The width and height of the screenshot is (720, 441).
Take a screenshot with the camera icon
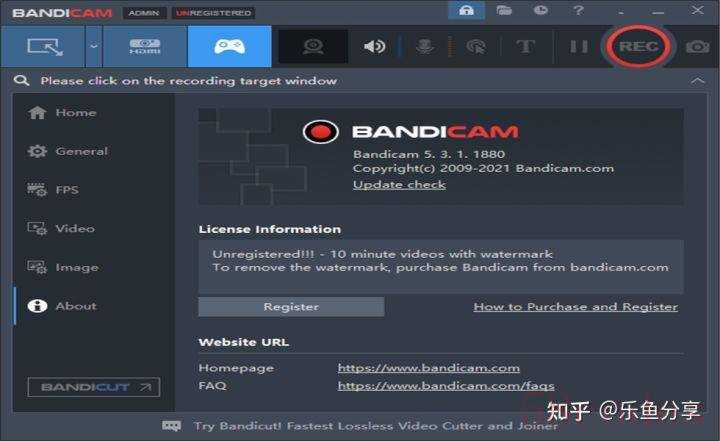tap(698, 47)
